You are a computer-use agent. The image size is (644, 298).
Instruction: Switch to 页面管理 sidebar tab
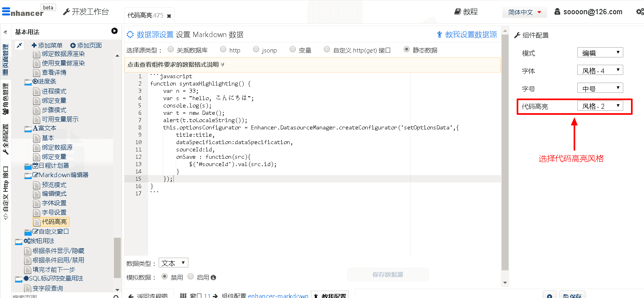pos(5,59)
